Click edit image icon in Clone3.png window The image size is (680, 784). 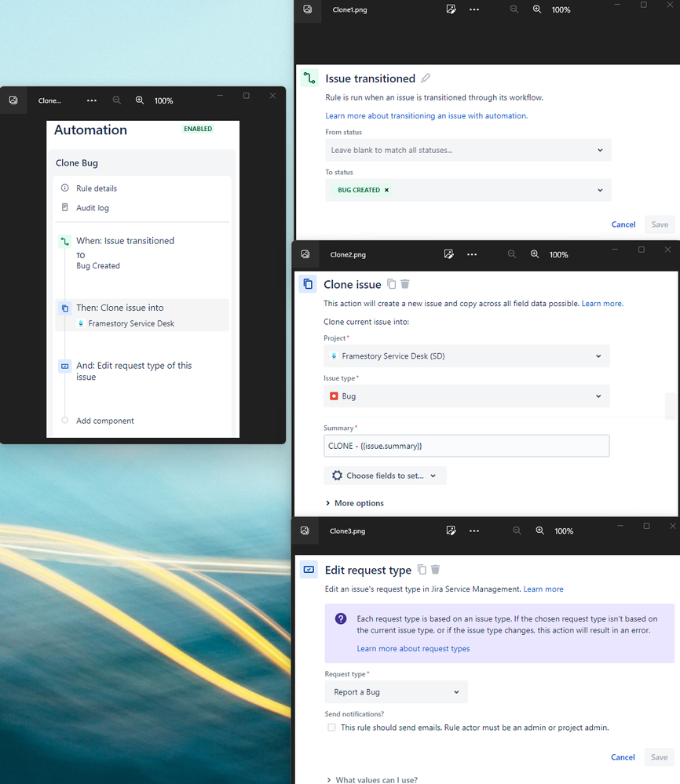click(x=451, y=531)
